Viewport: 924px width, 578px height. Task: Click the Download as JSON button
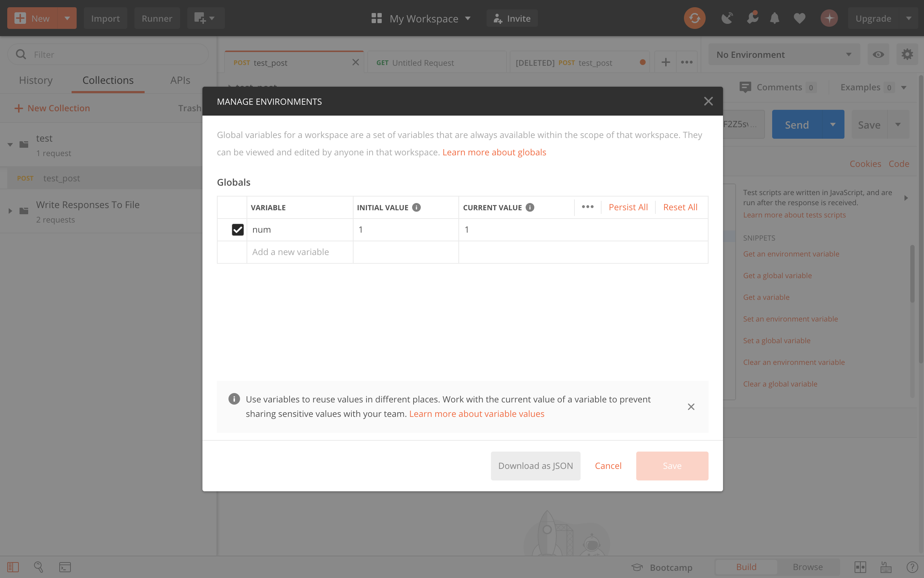535,466
